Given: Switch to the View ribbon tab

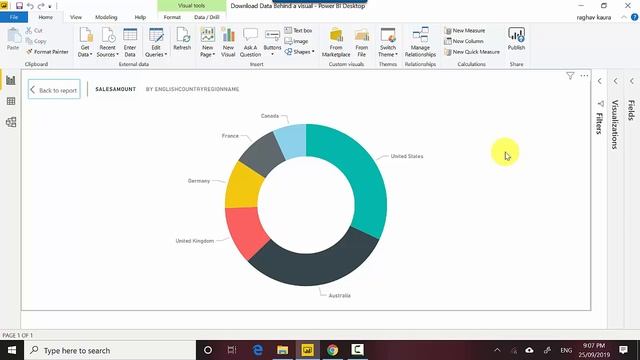Looking at the screenshot, I should (x=76, y=17).
